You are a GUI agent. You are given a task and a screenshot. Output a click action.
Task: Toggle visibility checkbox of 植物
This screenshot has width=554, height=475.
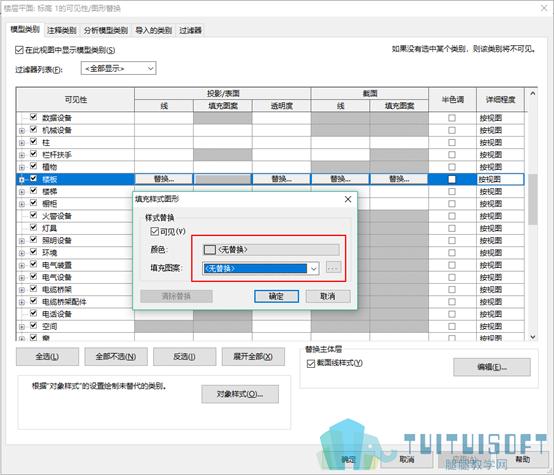pyautogui.click(x=34, y=166)
